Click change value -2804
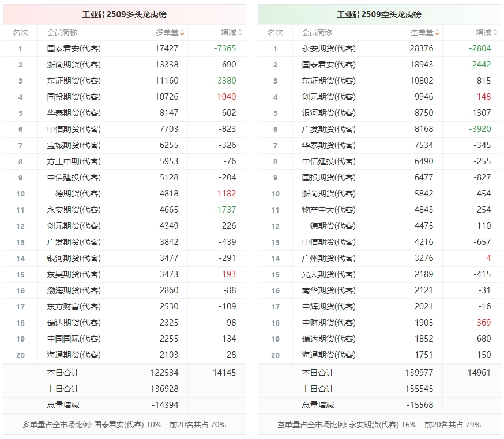This screenshot has width=504, height=439. click(x=480, y=48)
